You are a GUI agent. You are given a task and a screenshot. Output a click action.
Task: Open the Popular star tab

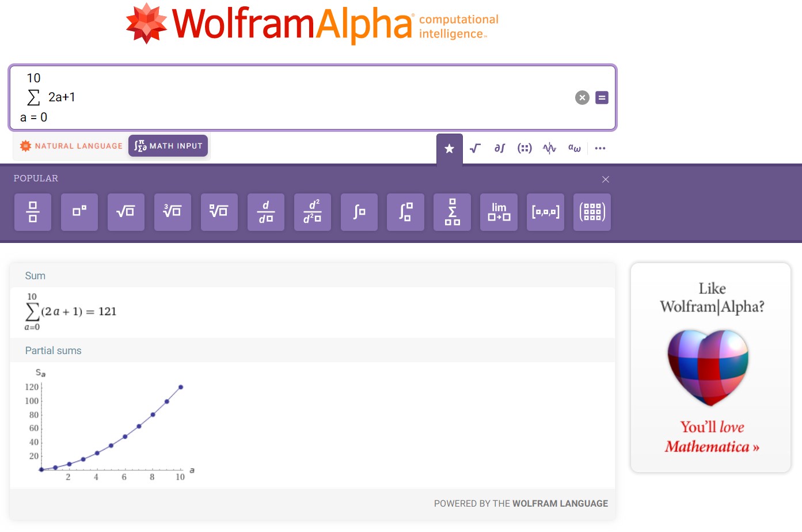click(x=450, y=149)
